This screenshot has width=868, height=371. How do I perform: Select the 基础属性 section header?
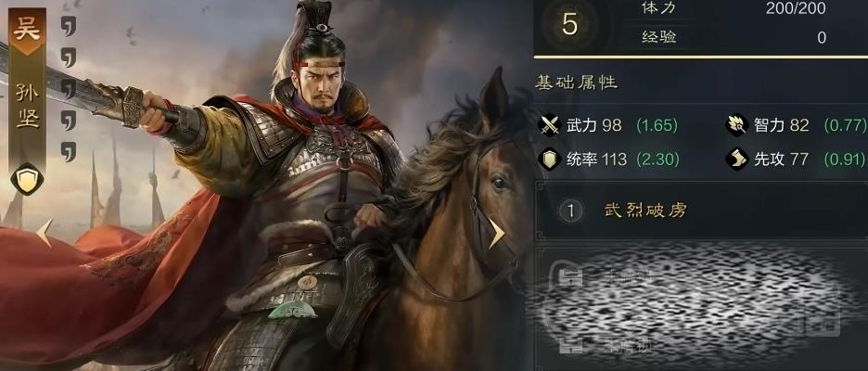[576, 83]
